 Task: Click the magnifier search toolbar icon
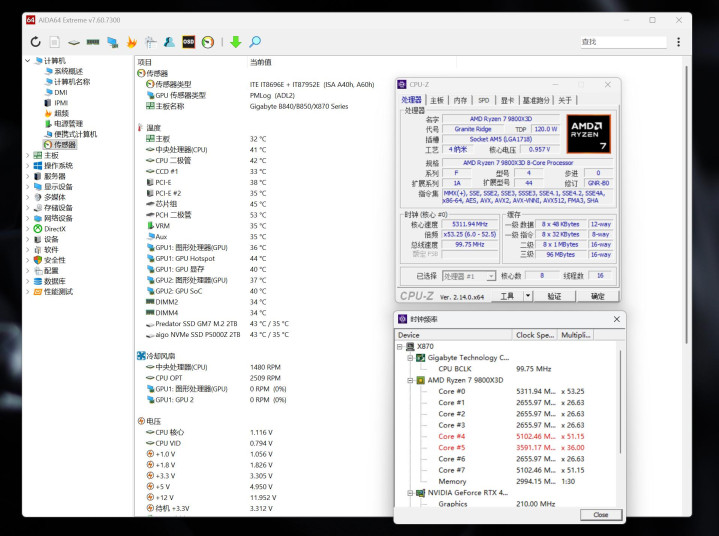[x=255, y=42]
